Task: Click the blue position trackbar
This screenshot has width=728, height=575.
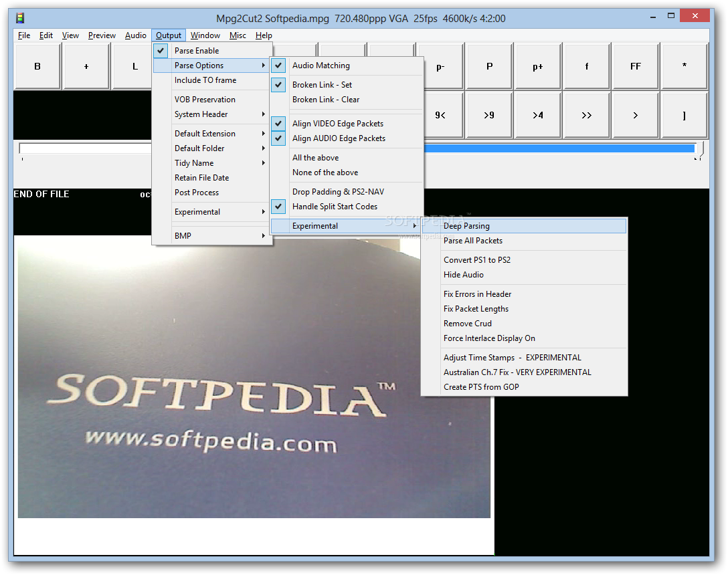Action: point(559,148)
